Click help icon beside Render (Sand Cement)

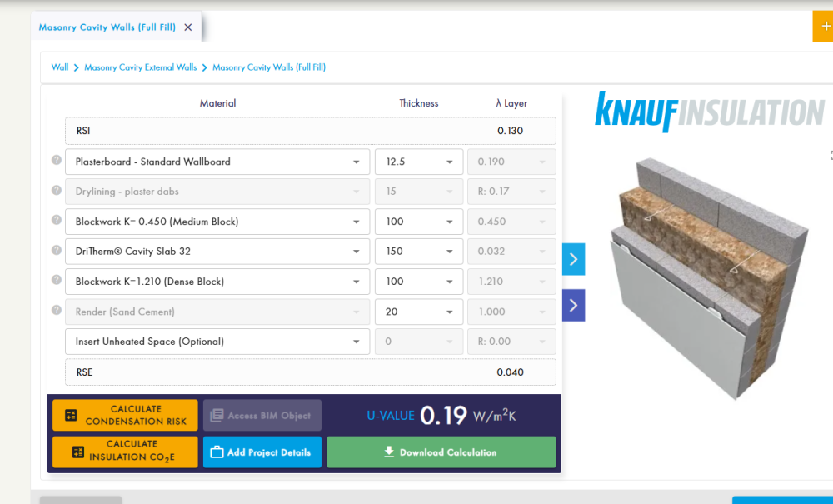[57, 310]
